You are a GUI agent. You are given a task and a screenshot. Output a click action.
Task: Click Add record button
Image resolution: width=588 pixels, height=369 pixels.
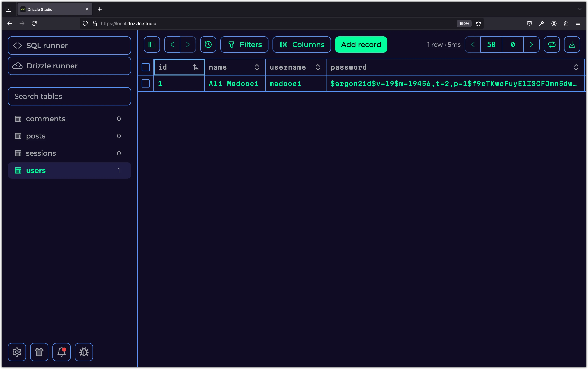[x=361, y=44]
